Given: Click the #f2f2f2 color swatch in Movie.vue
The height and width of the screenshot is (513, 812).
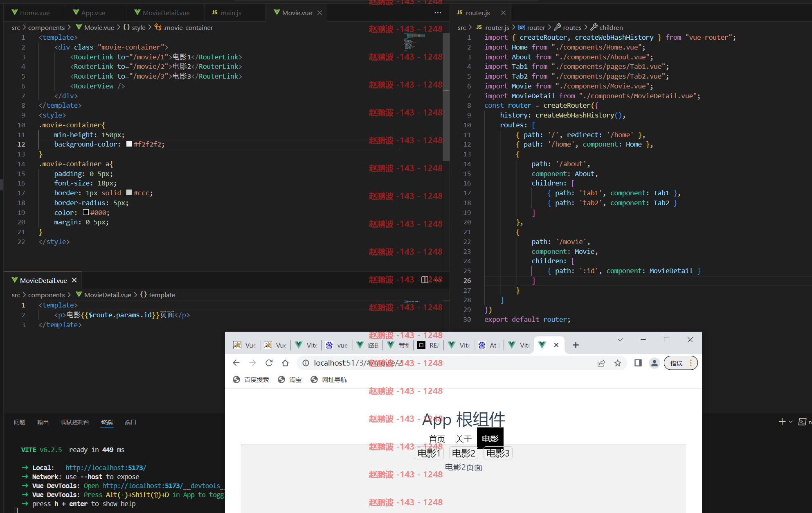Looking at the screenshot, I should [x=129, y=144].
